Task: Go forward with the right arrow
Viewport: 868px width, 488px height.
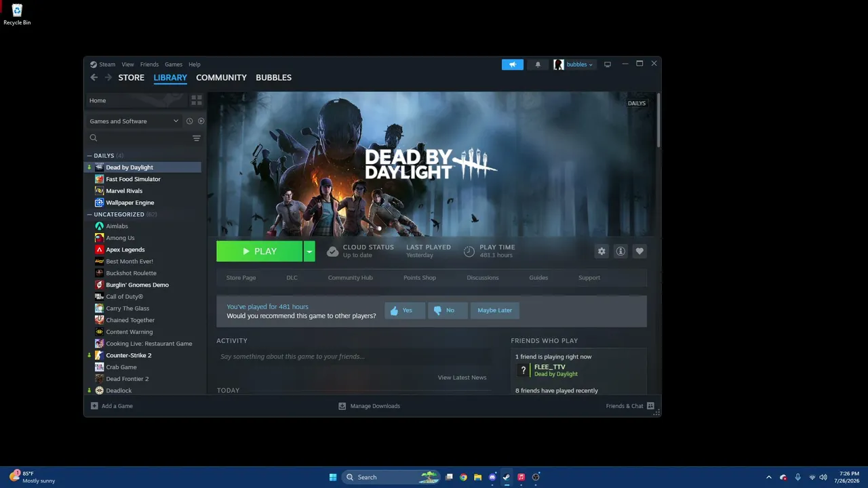Action: tap(108, 77)
